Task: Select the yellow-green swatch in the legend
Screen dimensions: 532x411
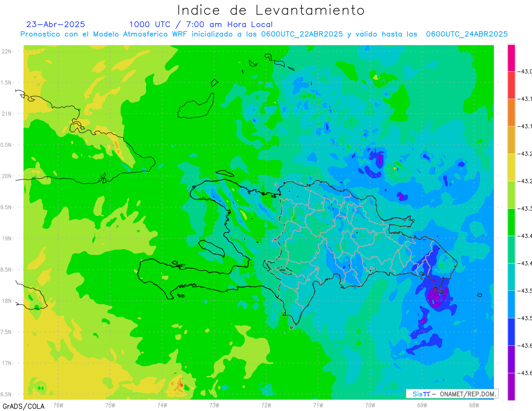Action: tap(511, 195)
